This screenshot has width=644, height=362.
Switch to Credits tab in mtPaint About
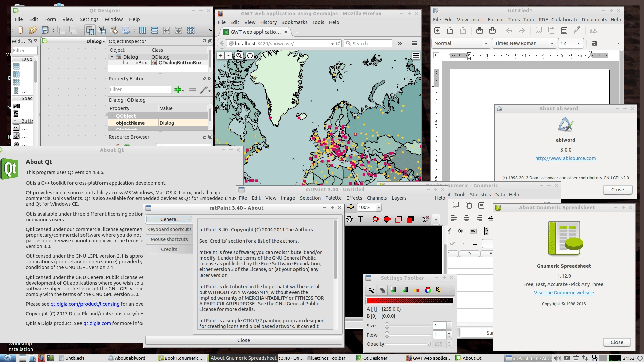tap(169, 249)
